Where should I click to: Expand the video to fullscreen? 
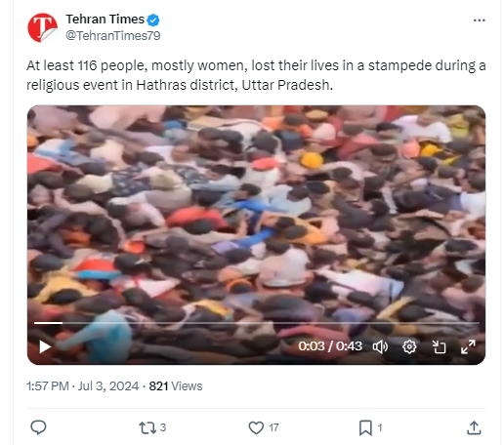[468, 346]
